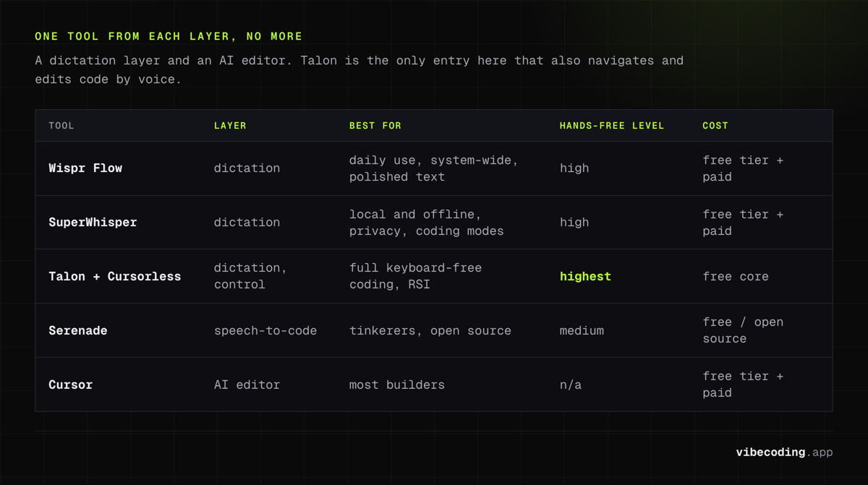
Task: Click the 'dictation' layer cell for SuperWhisper
Action: pos(247,223)
